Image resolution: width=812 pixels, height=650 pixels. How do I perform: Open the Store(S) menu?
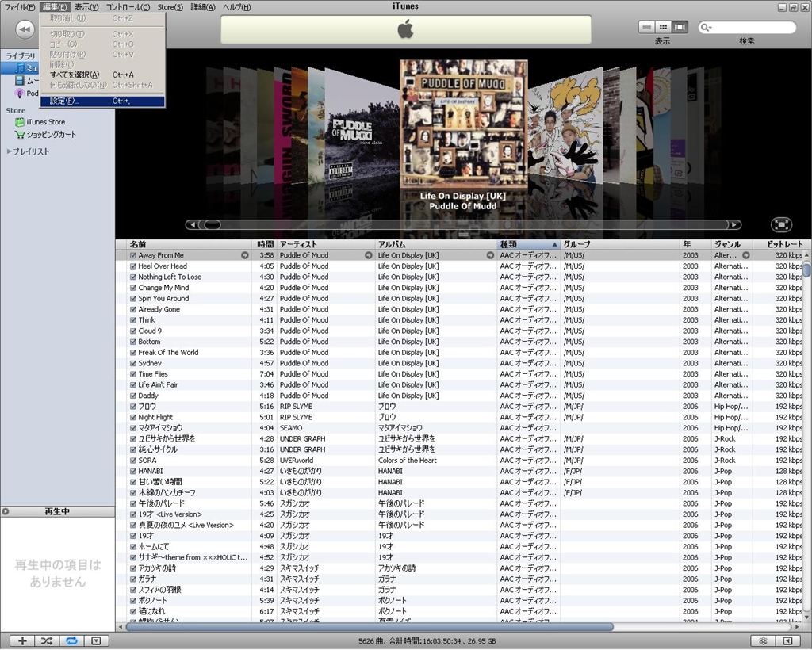point(170,6)
